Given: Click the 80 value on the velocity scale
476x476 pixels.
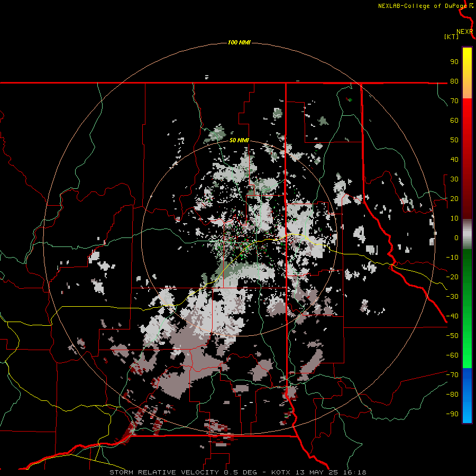Looking at the screenshot, I should click(x=454, y=81).
